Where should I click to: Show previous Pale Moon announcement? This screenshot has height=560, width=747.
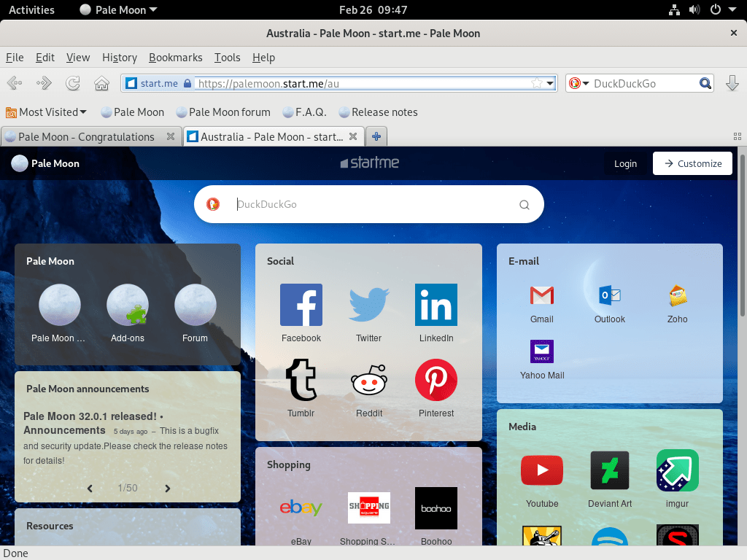90,488
